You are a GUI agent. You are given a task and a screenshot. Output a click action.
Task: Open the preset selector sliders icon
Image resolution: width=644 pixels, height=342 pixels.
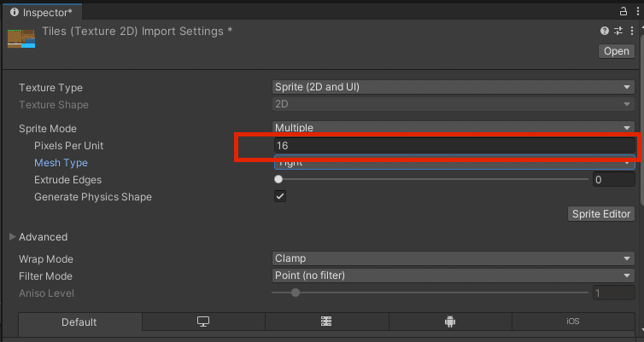(618, 31)
